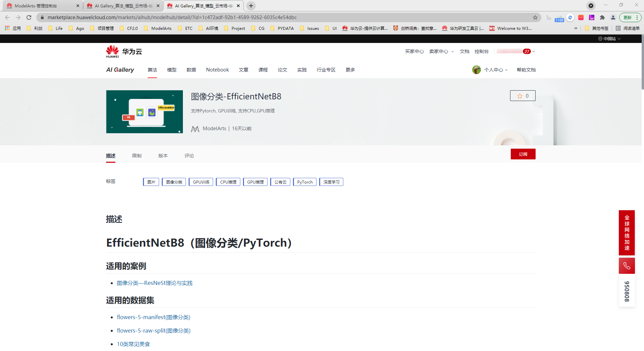
Task: Open the 买家中心 link
Action: pyautogui.click(x=414, y=51)
